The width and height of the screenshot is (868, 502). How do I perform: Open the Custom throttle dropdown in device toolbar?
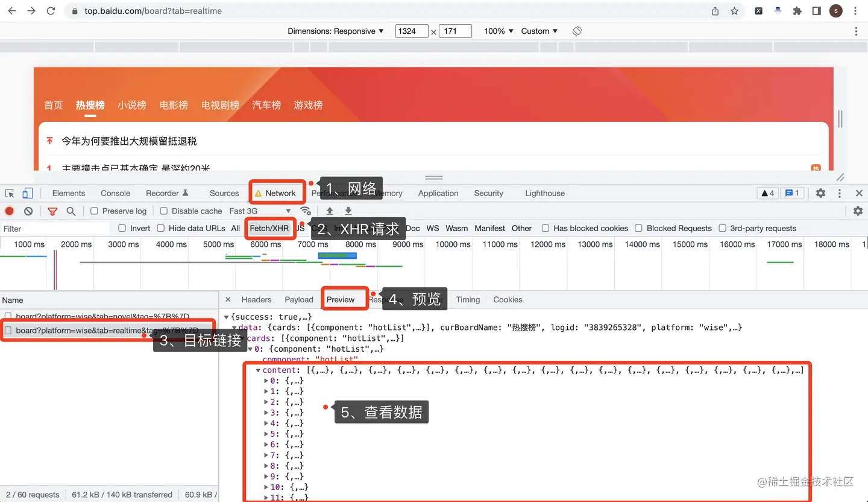click(x=539, y=31)
